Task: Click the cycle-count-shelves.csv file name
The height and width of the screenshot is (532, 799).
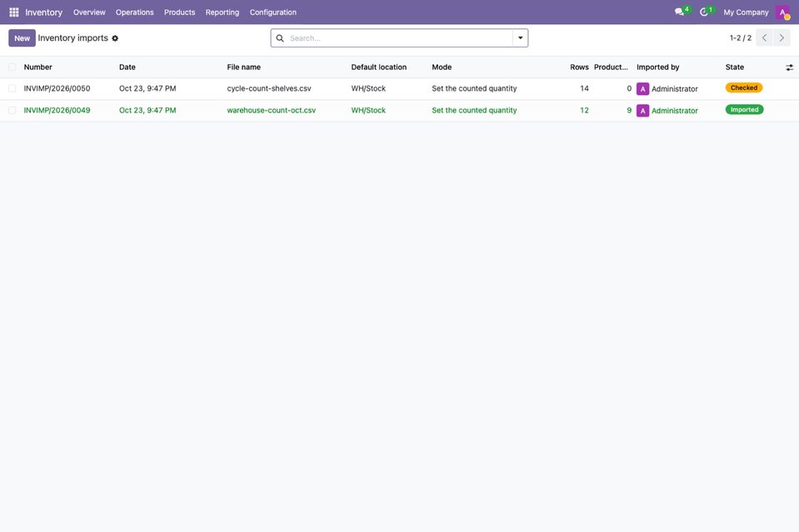Action: (x=269, y=88)
